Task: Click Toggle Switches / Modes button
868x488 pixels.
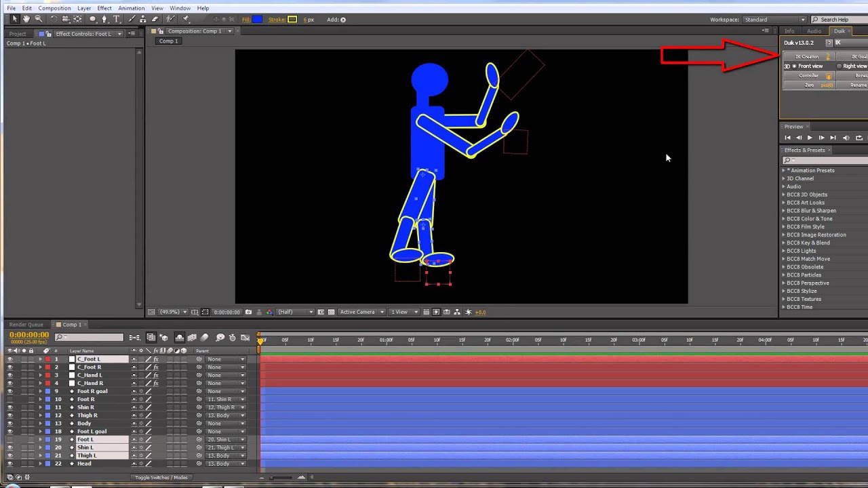Action: [x=161, y=477]
